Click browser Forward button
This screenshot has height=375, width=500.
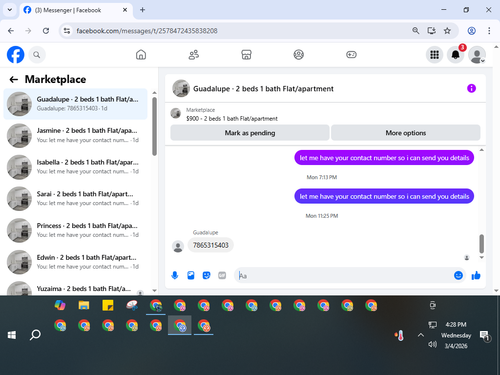(28, 31)
